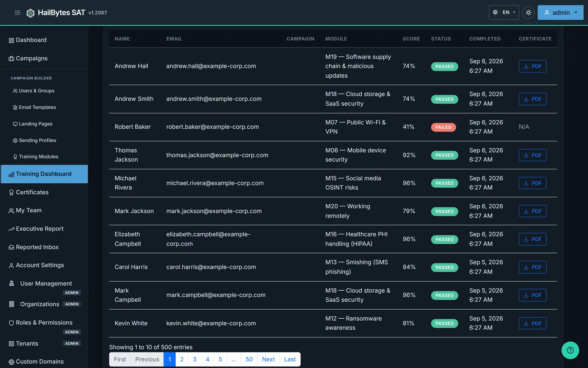Click the Last page button
The image size is (588, 368).
290,360
